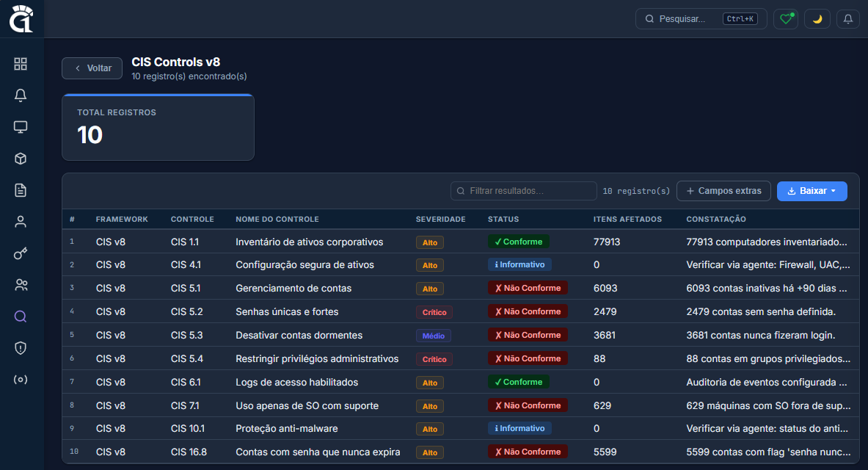868x470 pixels.
Task: Open the single user icon in sidebar
Action: tap(21, 222)
